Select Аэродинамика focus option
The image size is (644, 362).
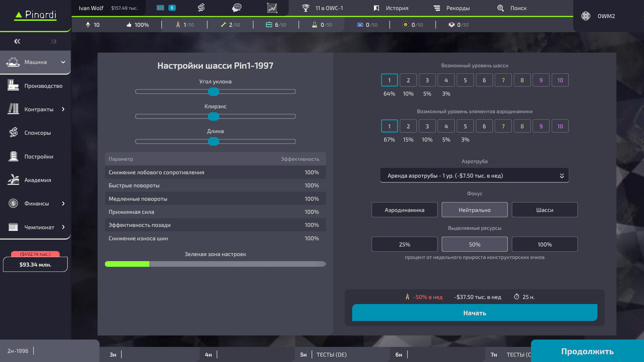(x=404, y=210)
